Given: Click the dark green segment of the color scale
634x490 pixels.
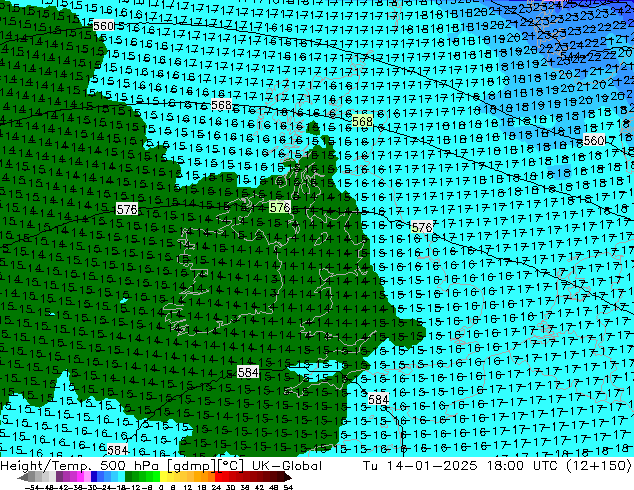Looking at the screenshot, I should coord(129,477).
